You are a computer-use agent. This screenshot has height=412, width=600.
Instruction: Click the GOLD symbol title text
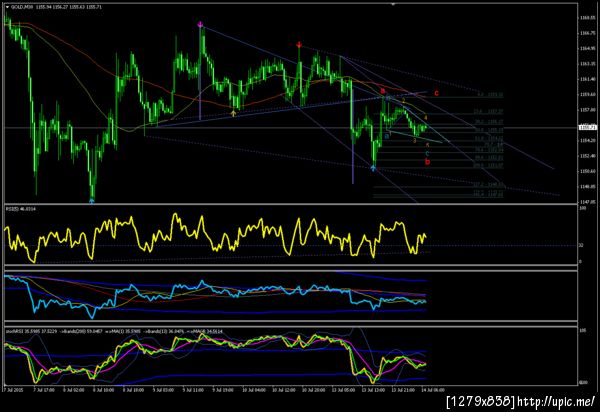click(56, 7)
